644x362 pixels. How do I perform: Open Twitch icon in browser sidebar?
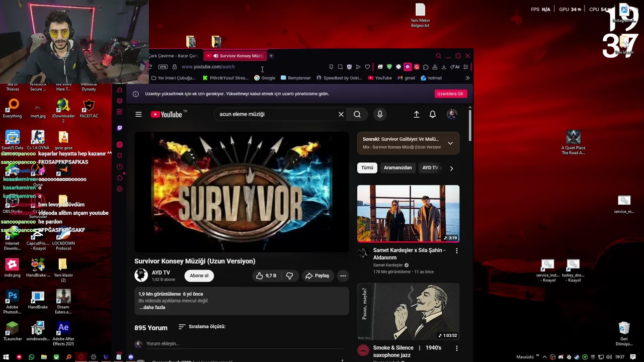click(x=120, y=128)
